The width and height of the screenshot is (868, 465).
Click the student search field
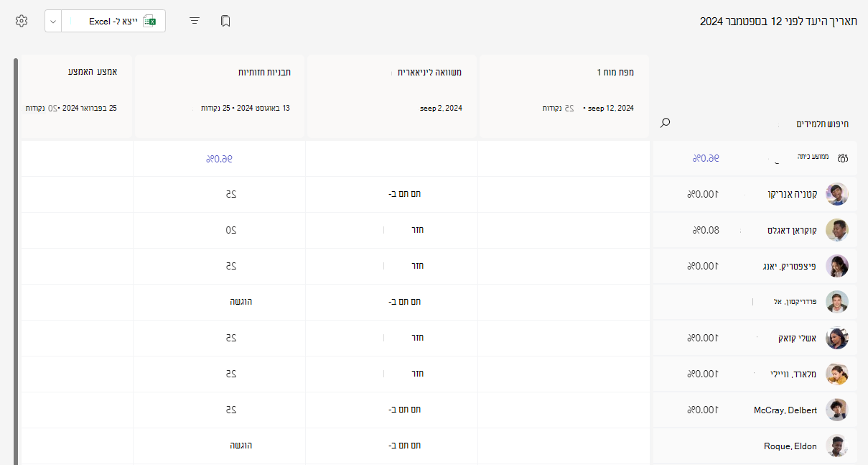(x=754, y=124)
